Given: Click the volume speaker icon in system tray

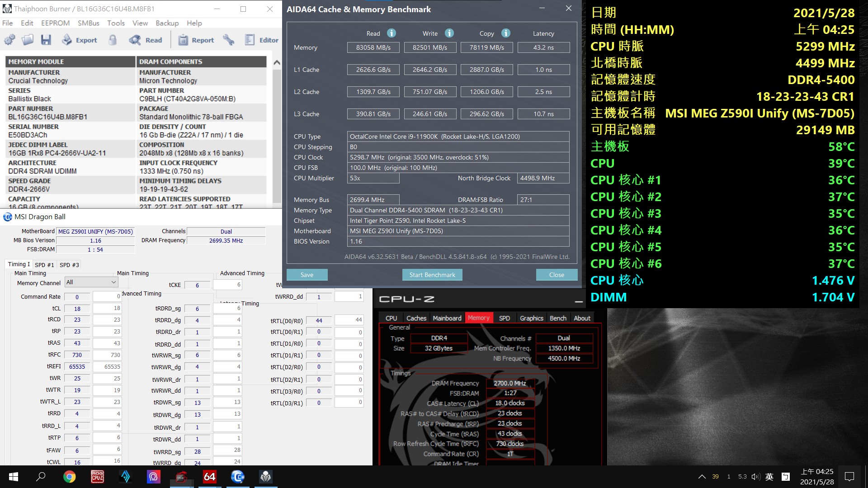Looking at the screenshot, I should [755, 477].
